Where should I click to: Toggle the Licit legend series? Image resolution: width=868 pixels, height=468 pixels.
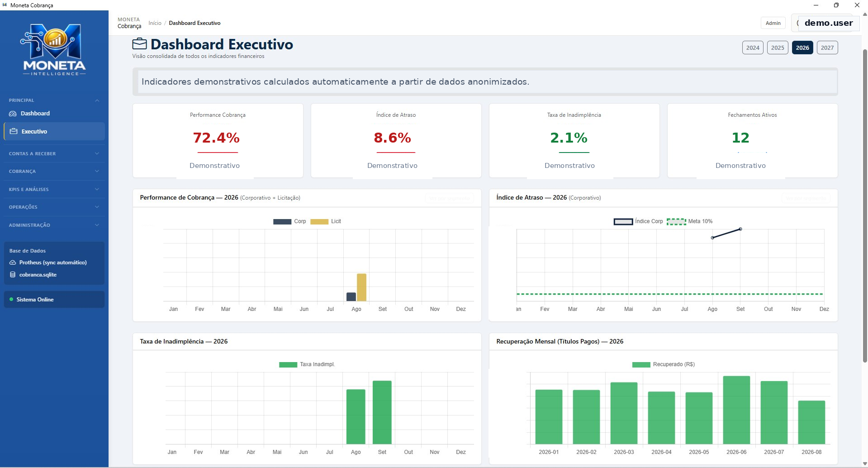pos(326,221)
